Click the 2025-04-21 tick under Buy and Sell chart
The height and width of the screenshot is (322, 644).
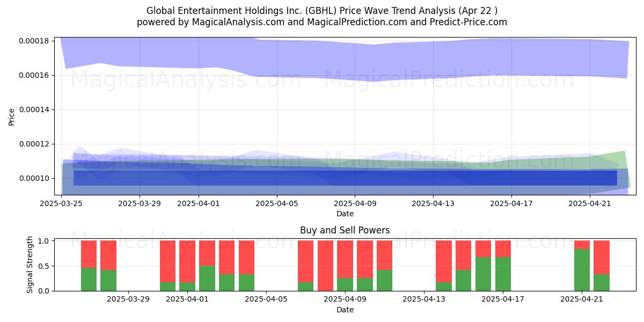tap(582, 299)
